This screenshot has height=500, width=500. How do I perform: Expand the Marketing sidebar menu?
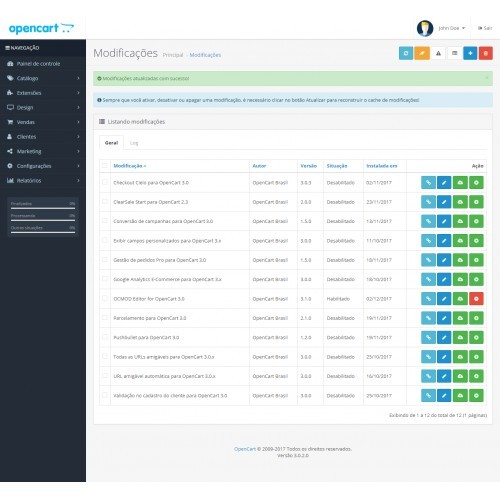[43, 151]
